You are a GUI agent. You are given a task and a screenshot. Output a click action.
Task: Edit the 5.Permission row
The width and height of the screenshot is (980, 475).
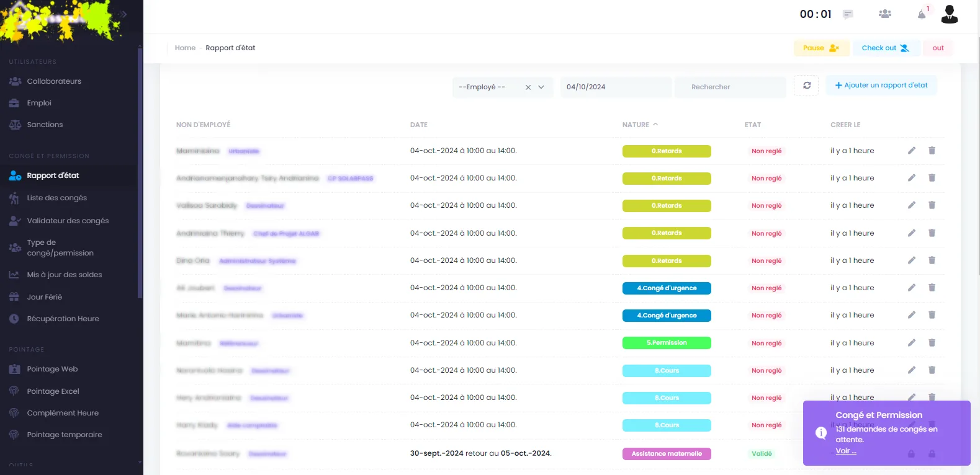pyautogui.click(x=912, y=343)
